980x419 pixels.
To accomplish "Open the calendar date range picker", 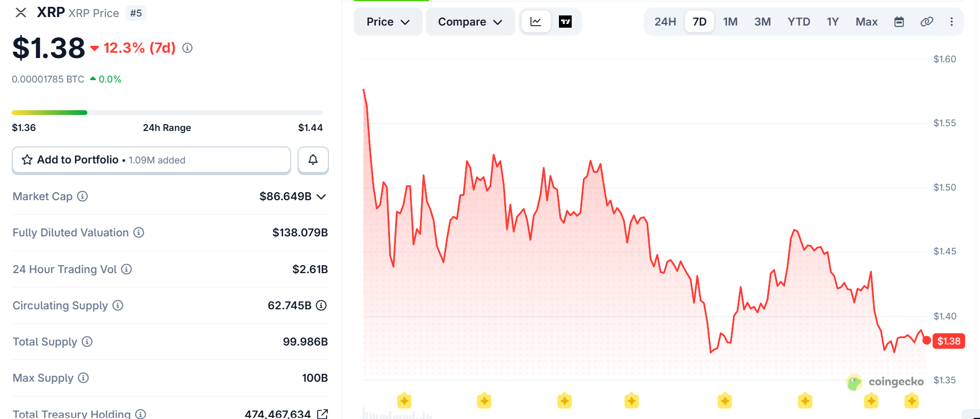I will coord(899,22).
